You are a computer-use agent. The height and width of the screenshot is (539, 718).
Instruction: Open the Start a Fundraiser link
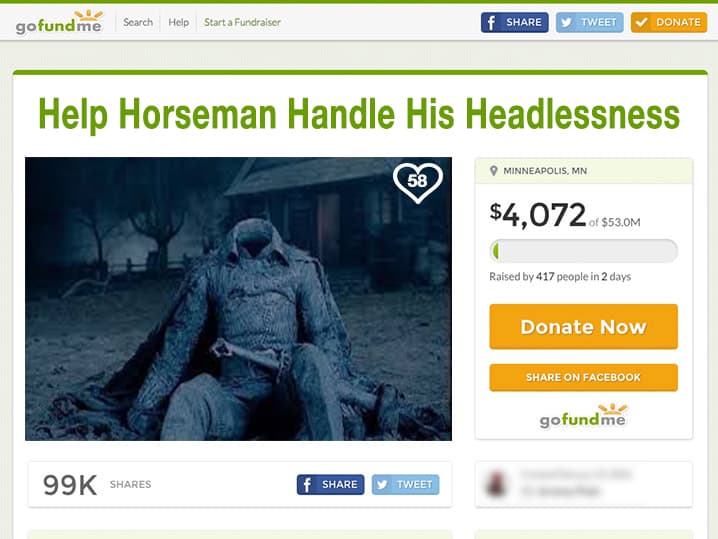coord(242,22)
